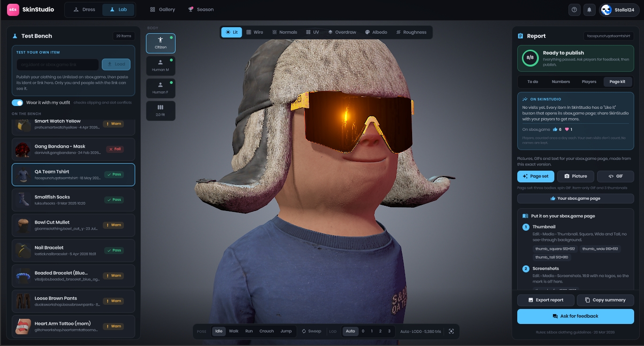The image size is (644, 346).
Task: Open Your sbox.game page
Action: [x=575, y=198]
